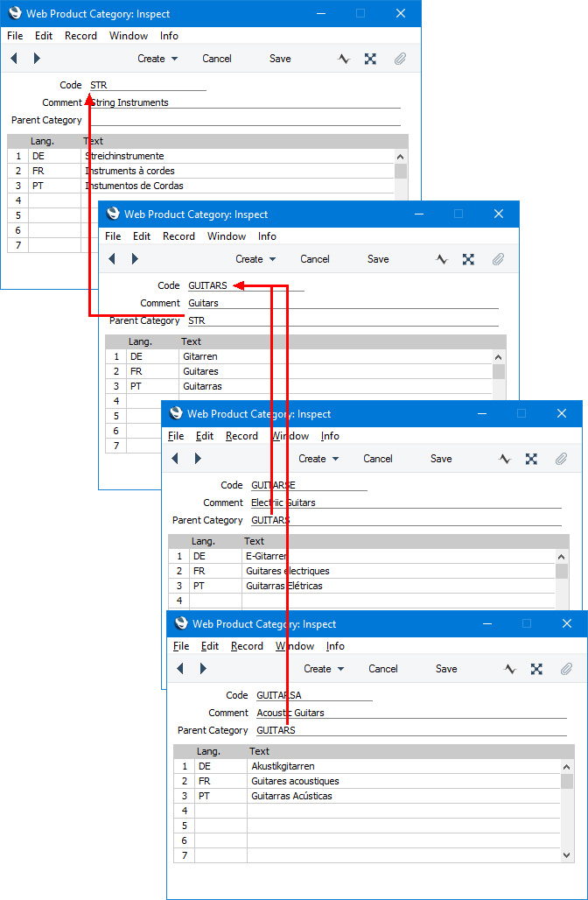Select Guitarras Elétricas text cell
The height and width of the screenshot is (900, 588).
coord(399,586)
